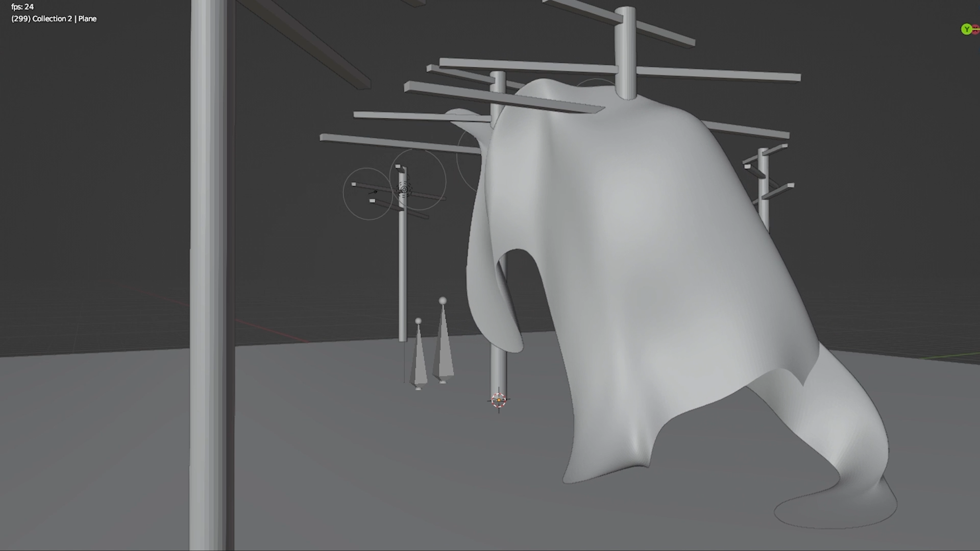Click the tip sphere of the taller bone
980x551 pixels.
[443, 300]
